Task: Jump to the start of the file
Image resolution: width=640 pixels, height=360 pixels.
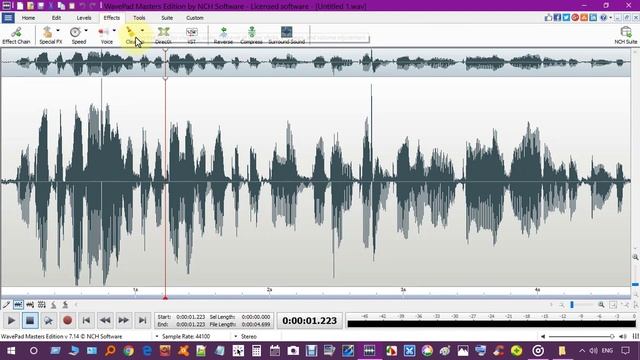Action: pyautogui.click(x=86, y=321)
